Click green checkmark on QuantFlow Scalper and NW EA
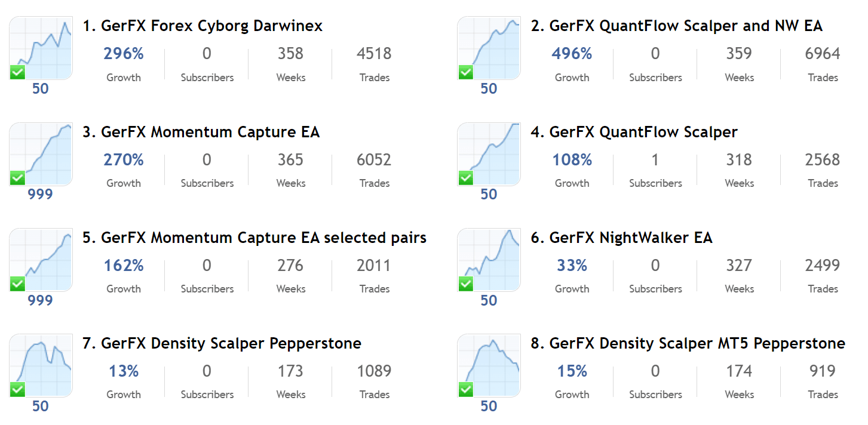Image resolution: width=868 pixels, height=425 pixels. coord(466,72)
